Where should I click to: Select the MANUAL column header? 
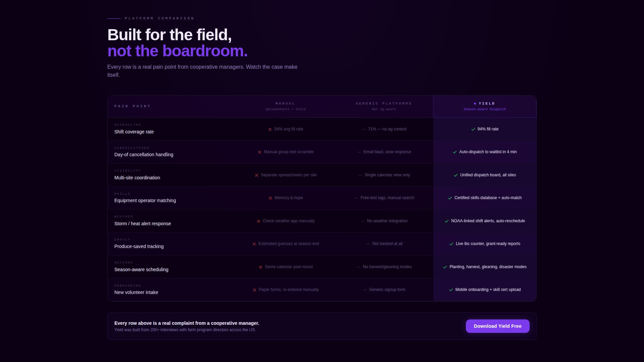(x=285, y=104)
